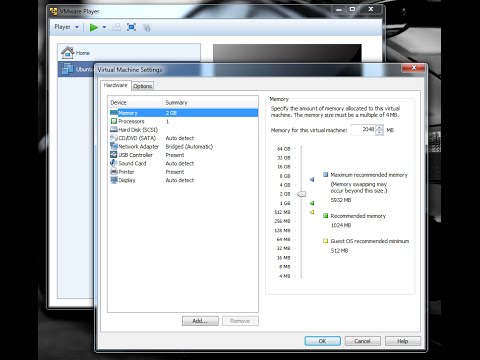Confirm settings with the OK button

(x=322, y=341)
